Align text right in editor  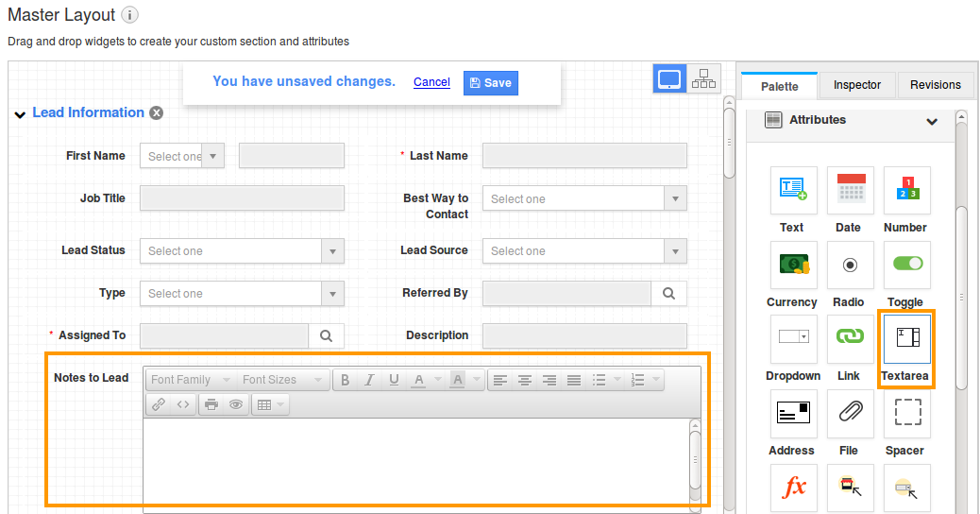pyautogui.click(x=549, y=380)
